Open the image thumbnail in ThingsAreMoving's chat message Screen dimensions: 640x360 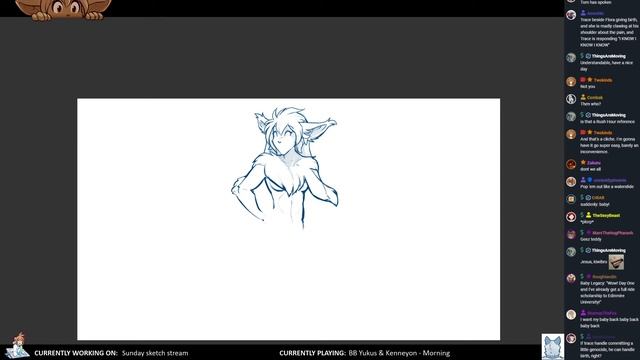616,262
